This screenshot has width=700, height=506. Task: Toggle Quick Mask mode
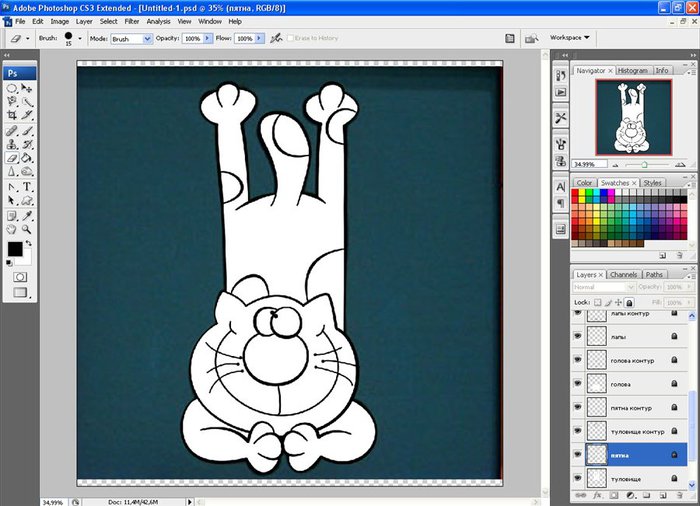click(x=20, y=277)
